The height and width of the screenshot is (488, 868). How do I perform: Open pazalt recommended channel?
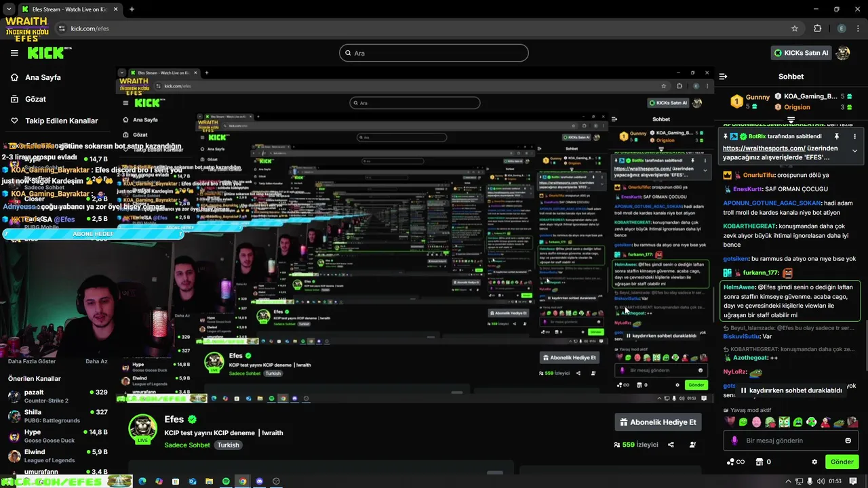tap(58, 396)
